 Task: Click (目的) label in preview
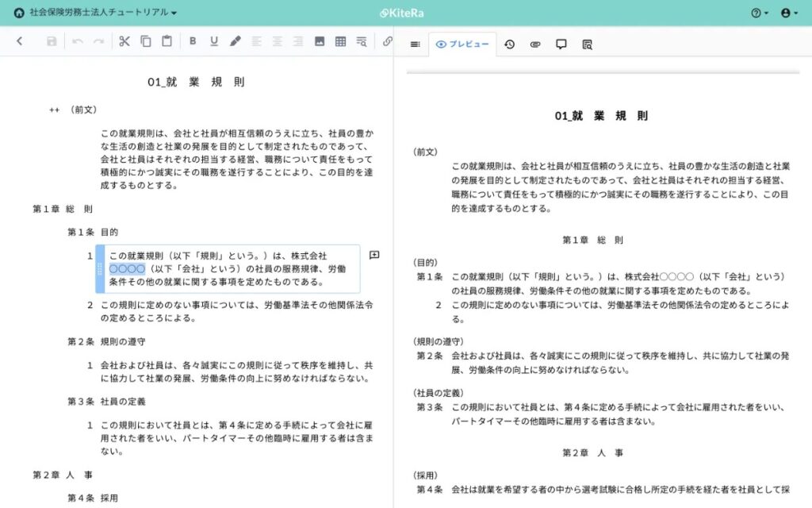tap(425, 263)
